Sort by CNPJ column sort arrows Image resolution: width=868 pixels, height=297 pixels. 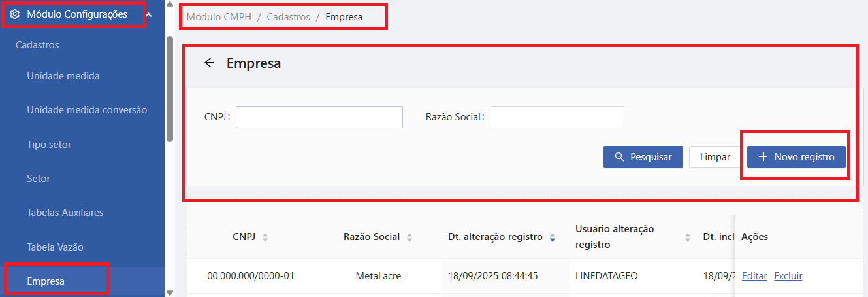[x=265, y=237]
